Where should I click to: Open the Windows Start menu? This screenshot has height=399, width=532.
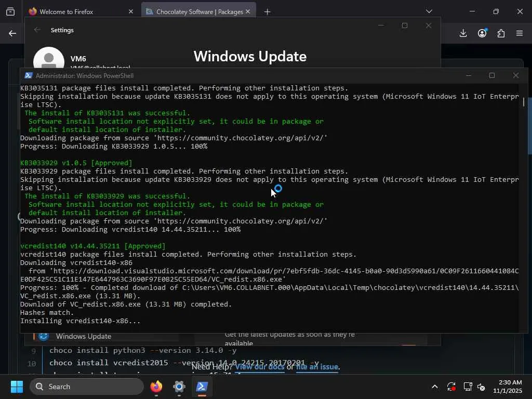coord(17,387)
